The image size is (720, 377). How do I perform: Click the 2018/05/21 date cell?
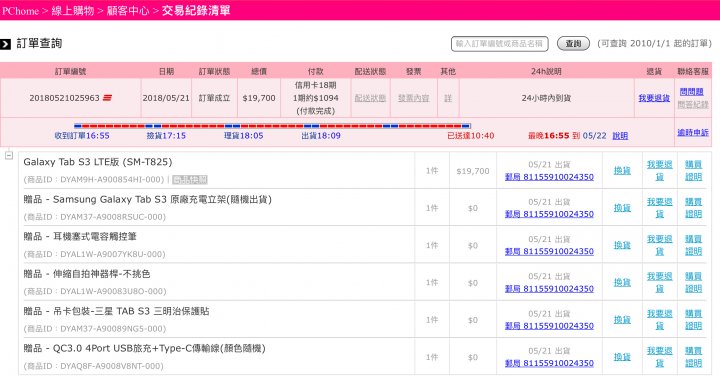tap(166, 98)
